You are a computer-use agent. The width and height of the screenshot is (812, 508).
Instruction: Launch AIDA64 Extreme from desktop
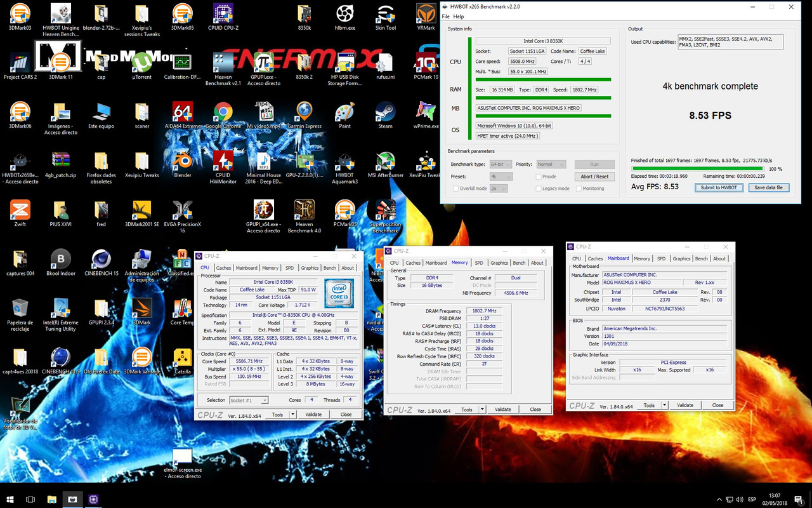183,114
